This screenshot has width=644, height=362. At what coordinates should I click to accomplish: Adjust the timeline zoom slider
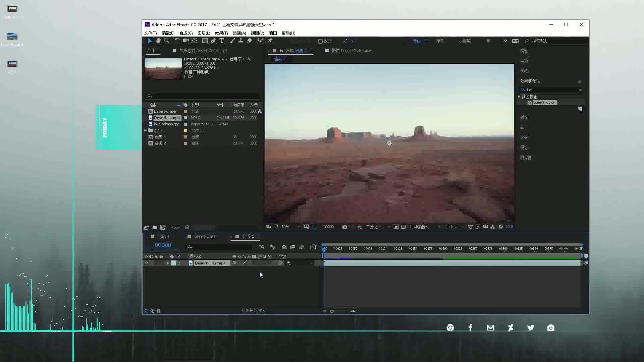coord(332,311)
